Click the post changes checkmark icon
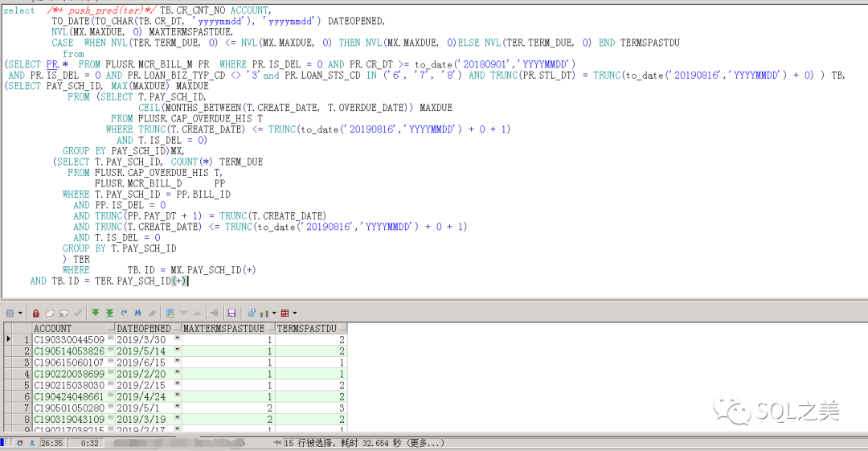 coord(78,313)
